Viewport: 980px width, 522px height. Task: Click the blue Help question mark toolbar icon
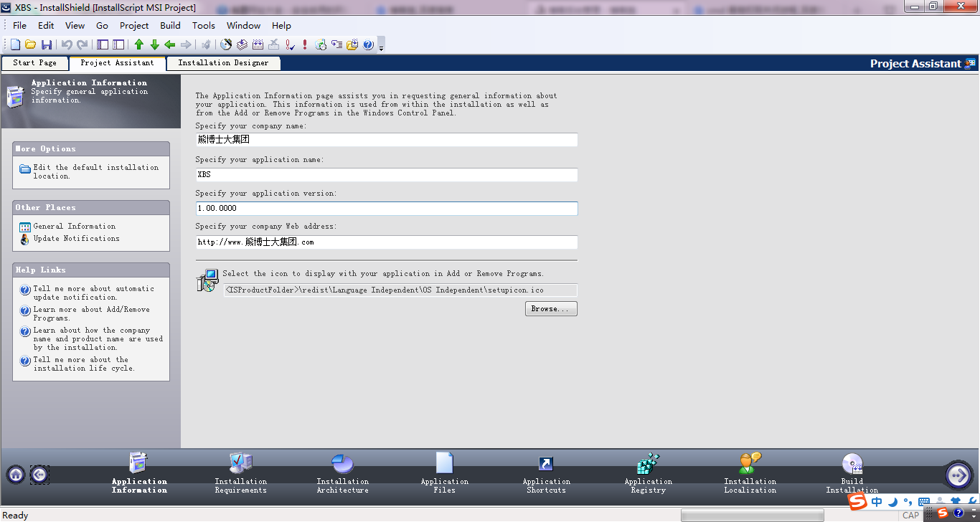(368, 44)
